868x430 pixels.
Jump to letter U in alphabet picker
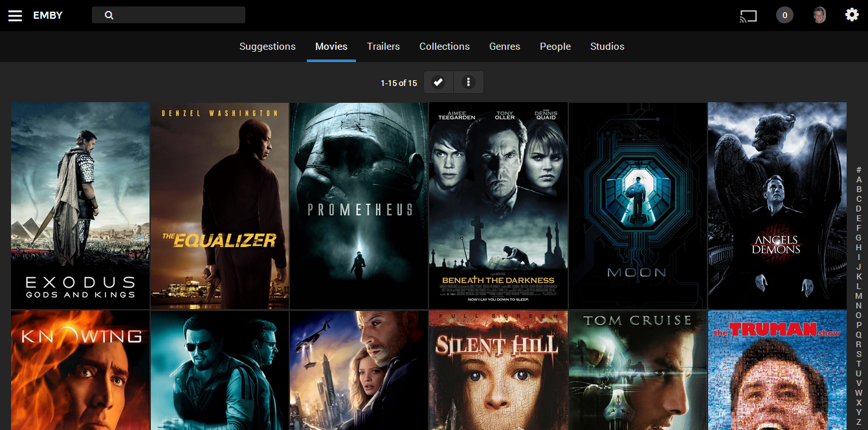859,374
